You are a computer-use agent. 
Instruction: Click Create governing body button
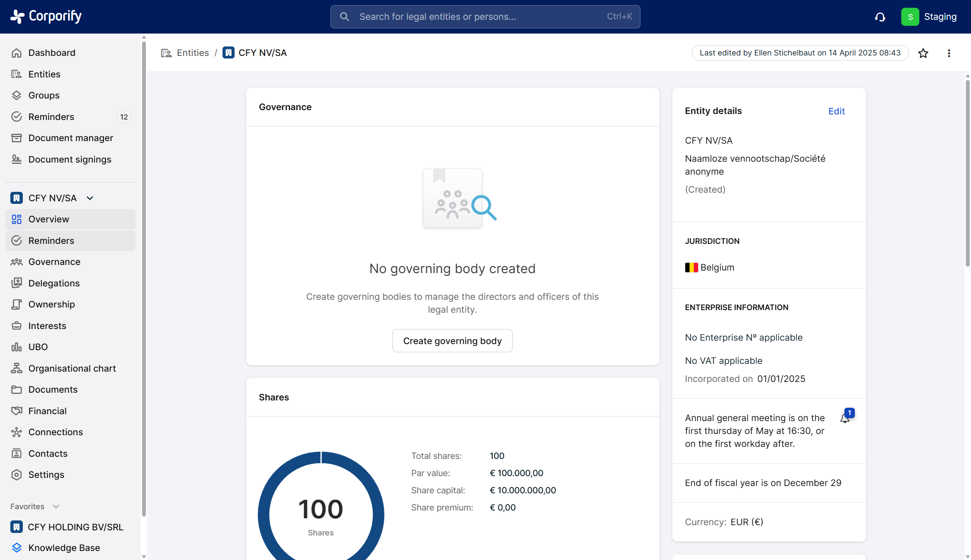pos(452,341)
